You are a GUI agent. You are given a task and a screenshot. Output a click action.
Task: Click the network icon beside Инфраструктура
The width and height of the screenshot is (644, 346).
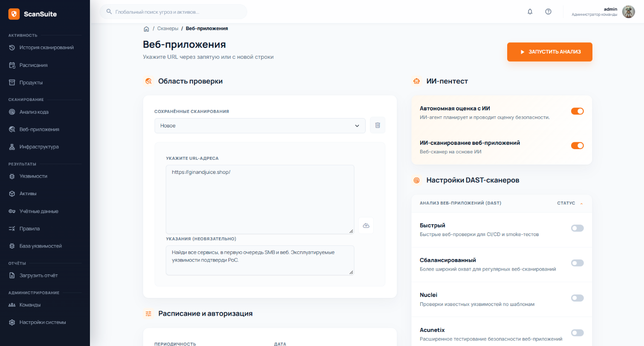coord(12,147)
